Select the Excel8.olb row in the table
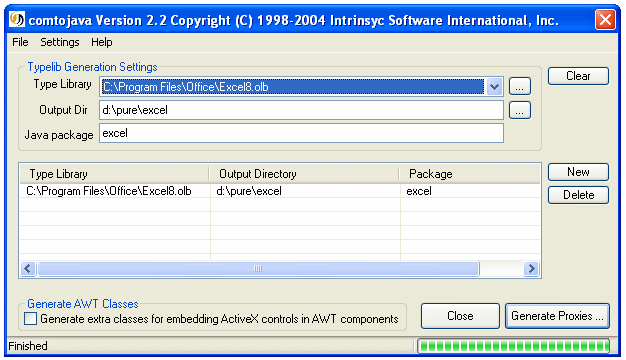Screen dimensions: 626x360 280,191
